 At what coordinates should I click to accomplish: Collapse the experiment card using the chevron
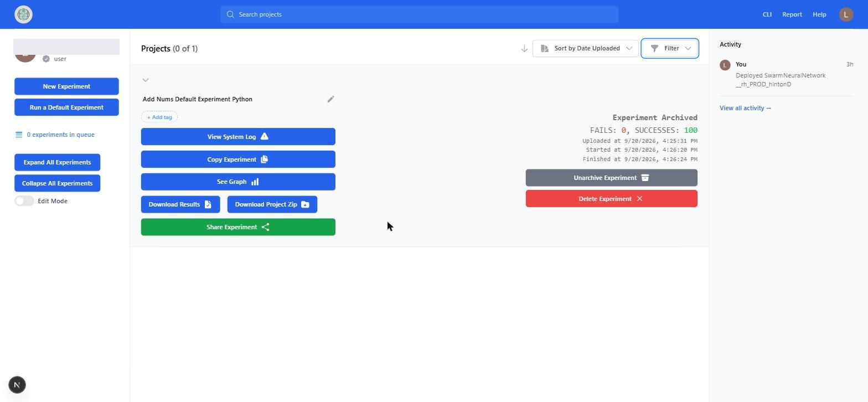[146, 80]
